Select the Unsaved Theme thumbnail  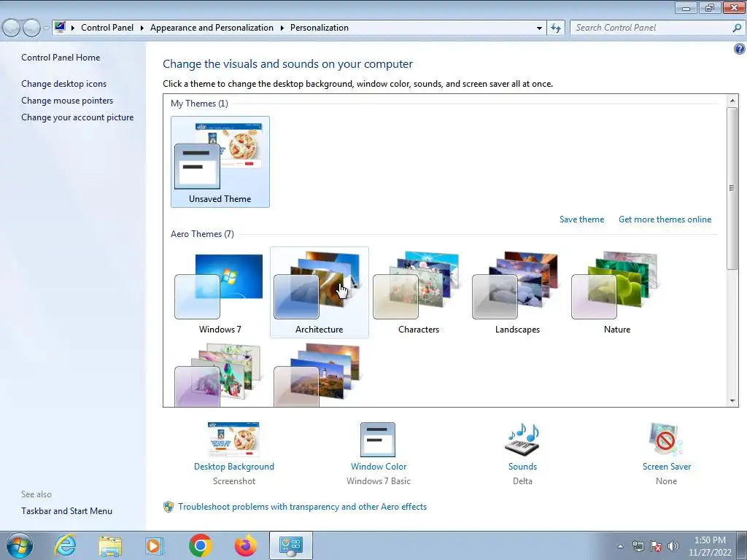[x=220, y=162]
